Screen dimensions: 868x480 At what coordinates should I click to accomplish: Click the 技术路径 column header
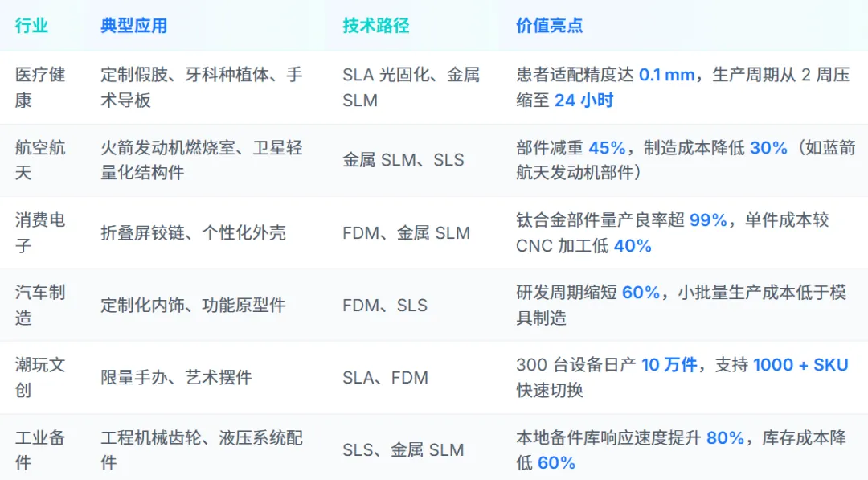coord(376,26)
